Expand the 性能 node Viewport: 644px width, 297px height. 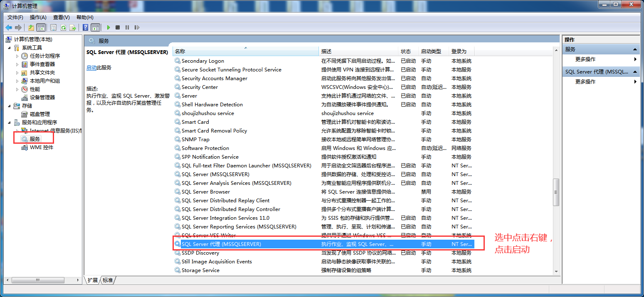point(17,89)
